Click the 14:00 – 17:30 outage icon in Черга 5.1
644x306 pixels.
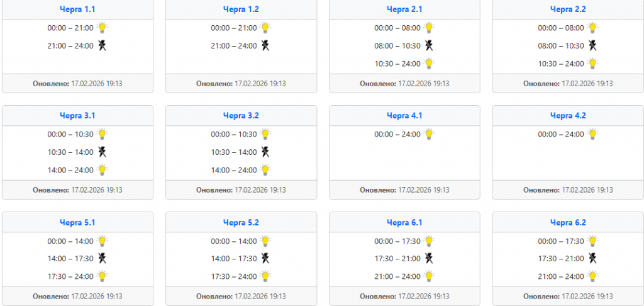click(102, 258)
